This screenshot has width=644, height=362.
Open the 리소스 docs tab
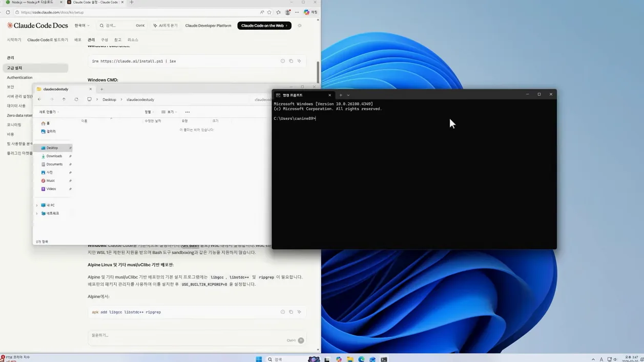133,40
